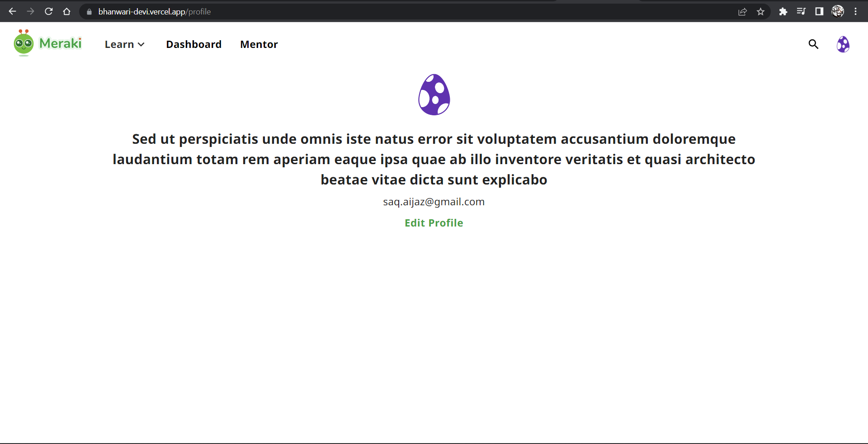This screenshot has width=868, height=444.
Task: Open the browser side panel icon
Action: click(819, 12)
